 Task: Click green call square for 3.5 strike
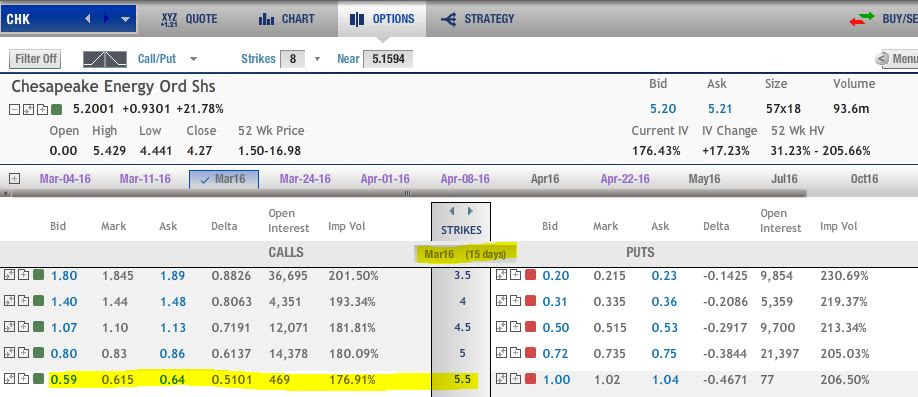coord(39,275)
